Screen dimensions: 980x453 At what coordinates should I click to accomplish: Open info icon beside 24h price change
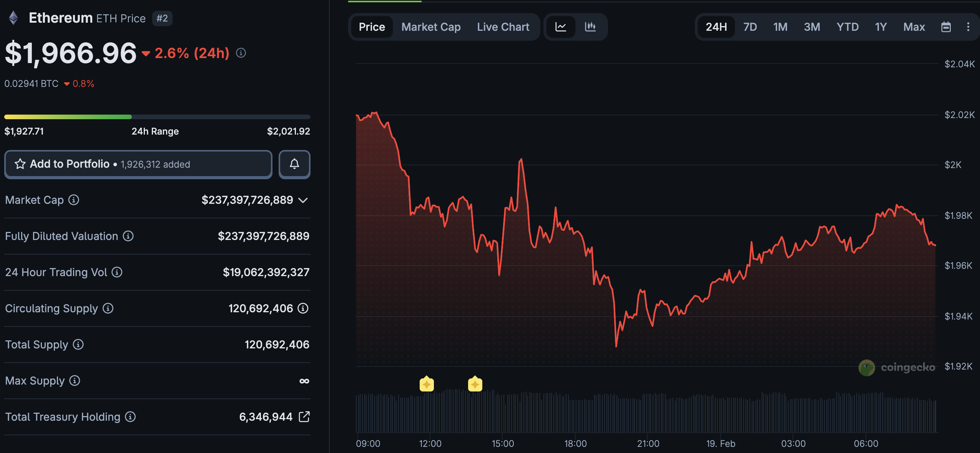[241, 53]
